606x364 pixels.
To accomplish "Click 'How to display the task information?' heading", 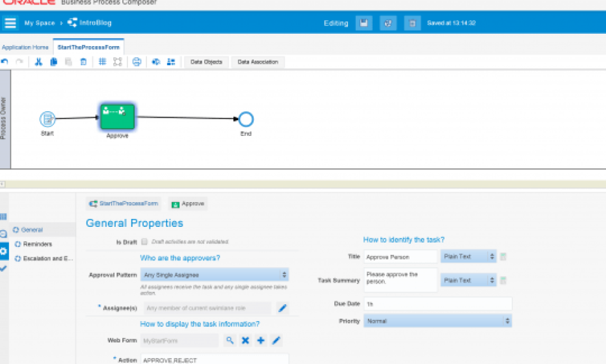I will [200, 324].
